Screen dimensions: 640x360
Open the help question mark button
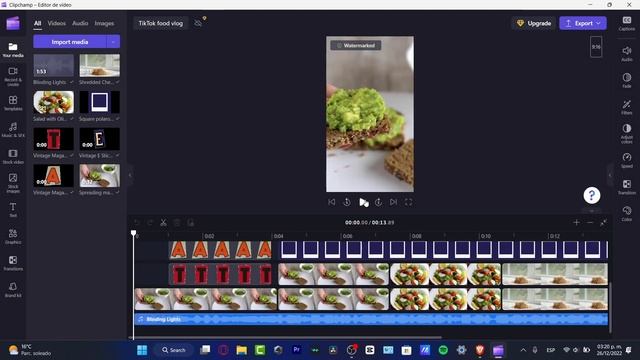tap(591, 196)
